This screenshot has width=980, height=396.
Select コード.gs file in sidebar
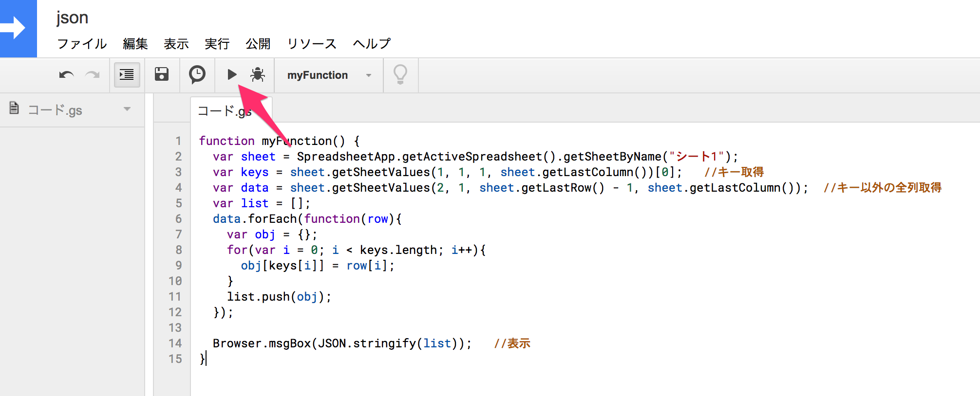55,110
